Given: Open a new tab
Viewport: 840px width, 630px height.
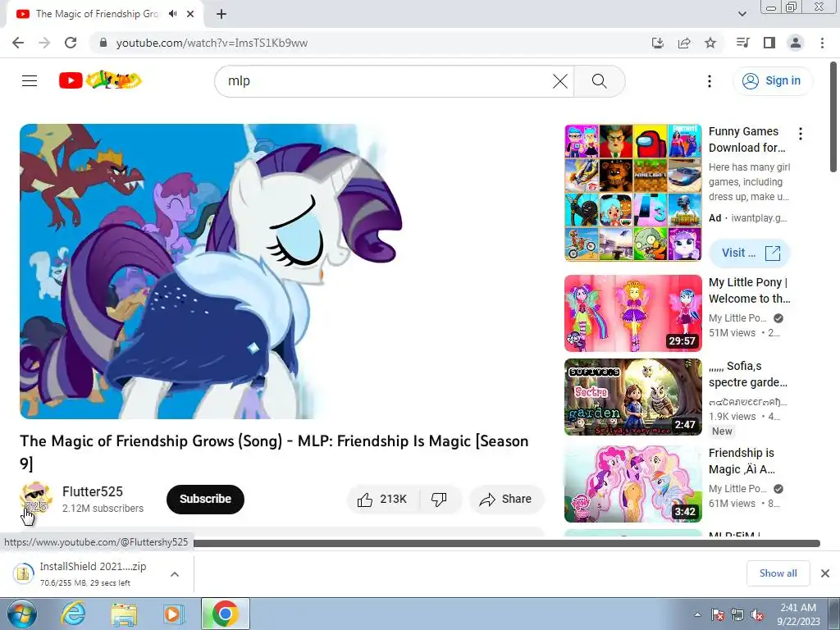Looking at the screenshot, I should point(221,14).
